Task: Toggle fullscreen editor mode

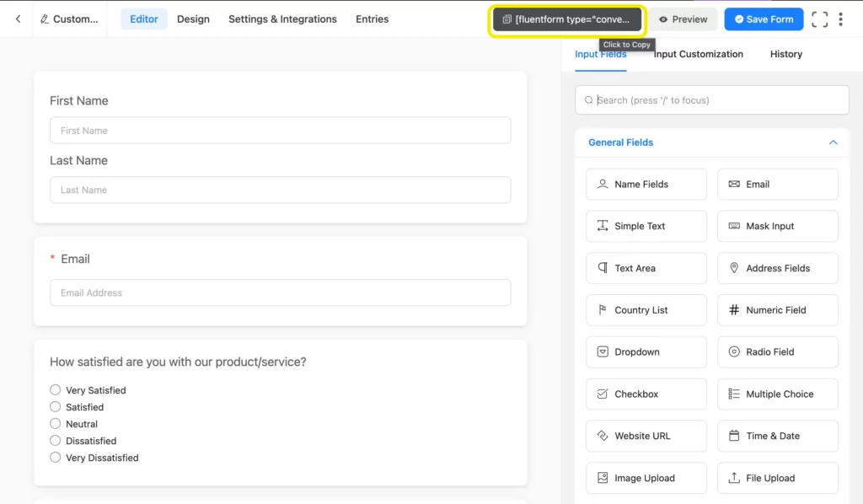Action: (x=819, y=19)
